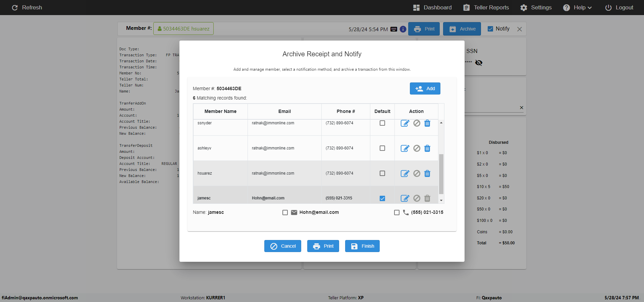Viewport: 644px width, 302px height.
Task: Click the member list scroll-up arrow
Action: coord(441,123)
